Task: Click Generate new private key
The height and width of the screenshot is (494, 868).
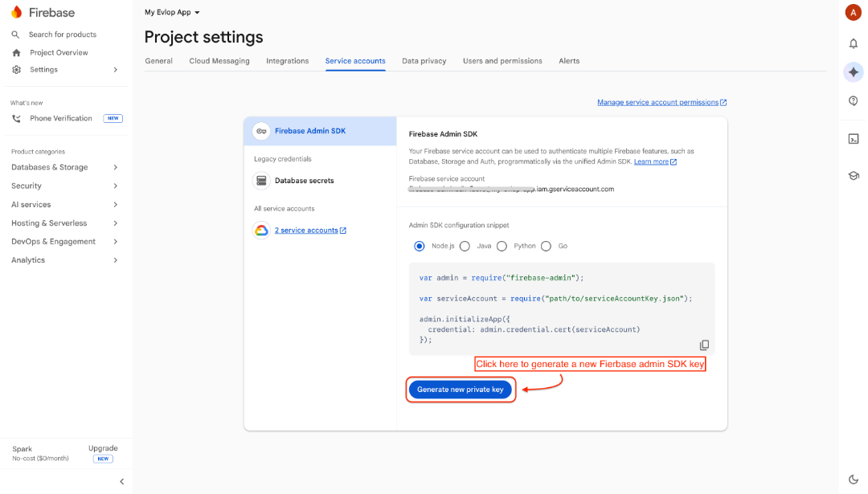Action: (x=460, y=390)
